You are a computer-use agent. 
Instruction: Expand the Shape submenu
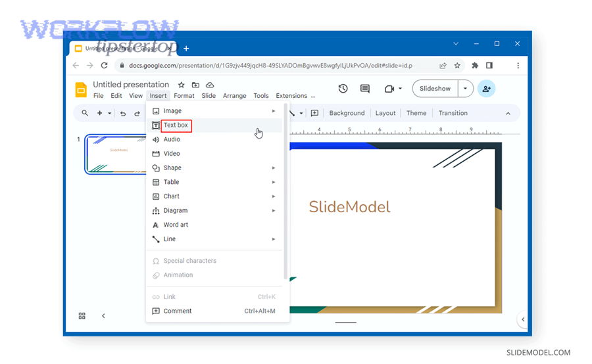(x=214, y=168)
